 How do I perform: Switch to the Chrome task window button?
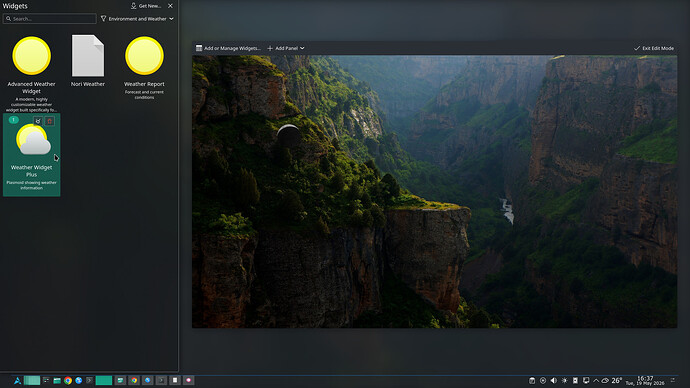pos(134,380)
